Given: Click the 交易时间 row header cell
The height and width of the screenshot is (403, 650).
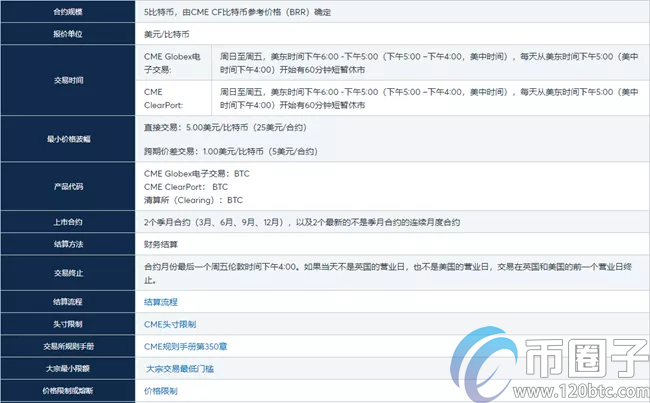Looking at the screenshot, I should [x=69, y=81].
